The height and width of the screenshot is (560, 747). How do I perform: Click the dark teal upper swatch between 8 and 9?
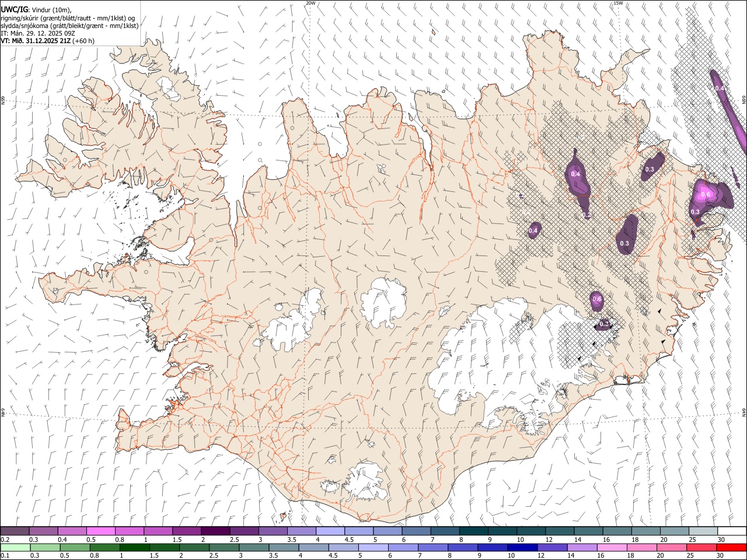[473, 531]
